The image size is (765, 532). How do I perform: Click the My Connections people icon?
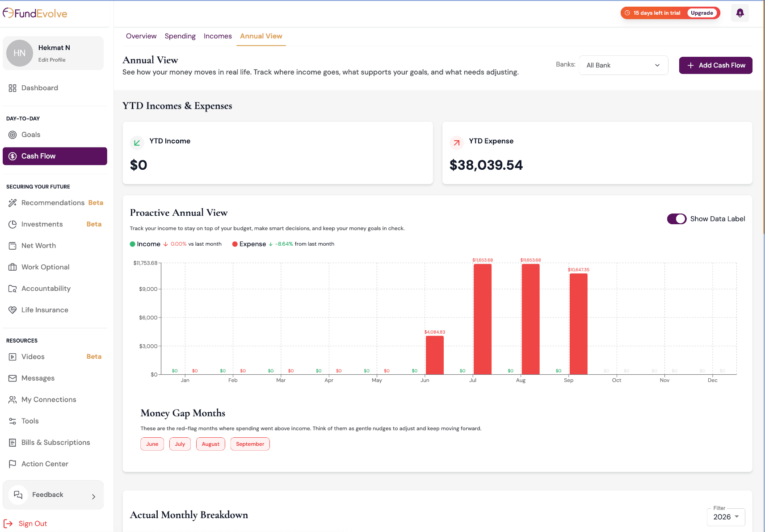13,400
